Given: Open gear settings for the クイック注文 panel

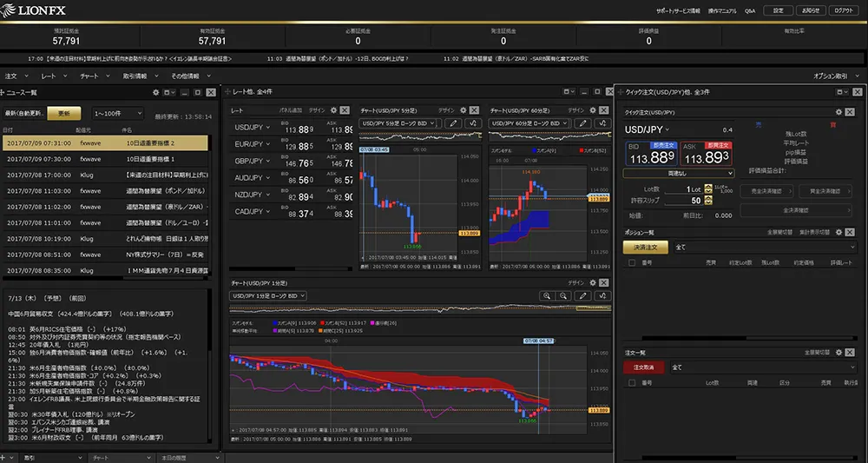Looking at the screenshot, I should 838,111.
